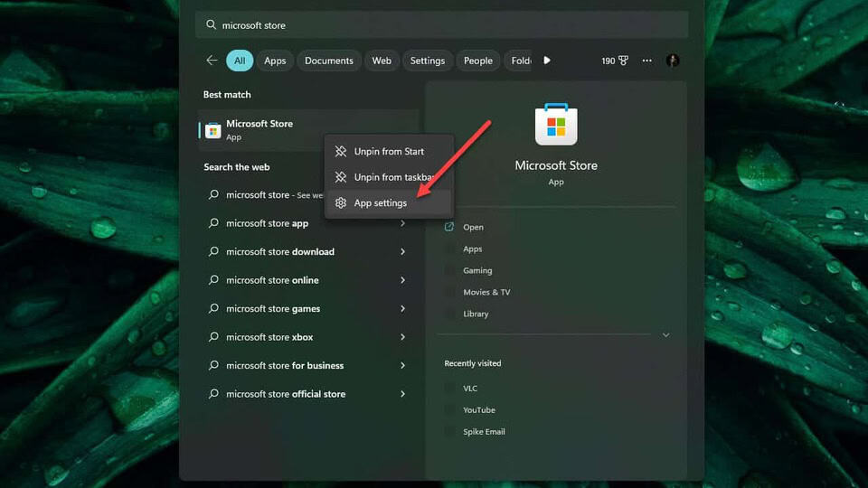Open recently visited Spike Email
The height and width of the screenshot is (488, 868).
(x=484, y=432)
